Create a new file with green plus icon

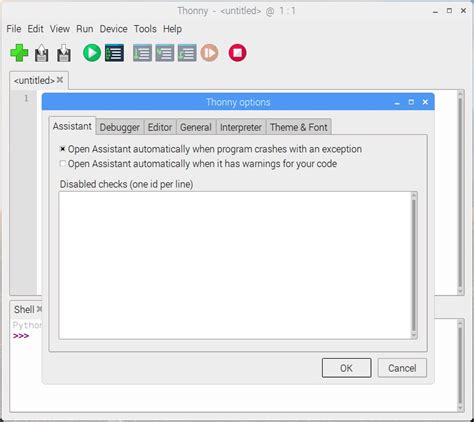[19, 53]
